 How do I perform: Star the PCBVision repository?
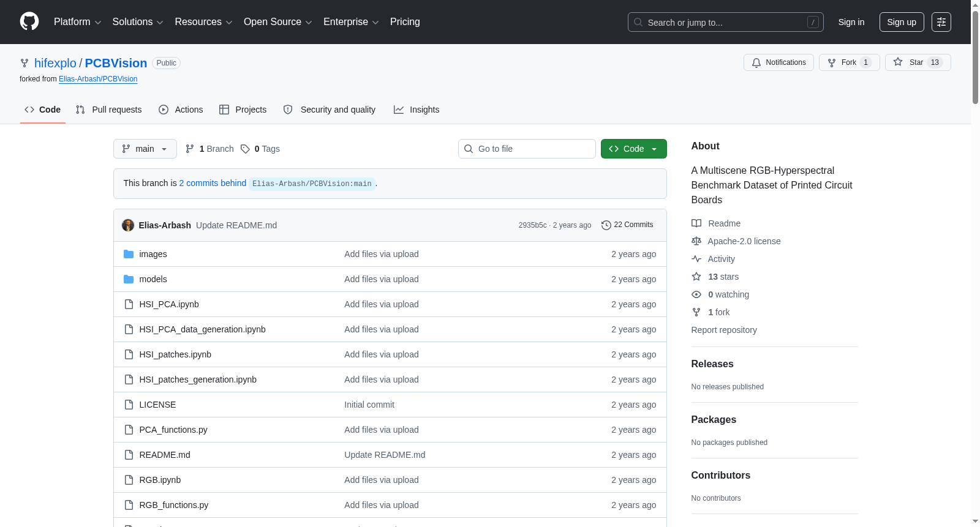point(918,62)
